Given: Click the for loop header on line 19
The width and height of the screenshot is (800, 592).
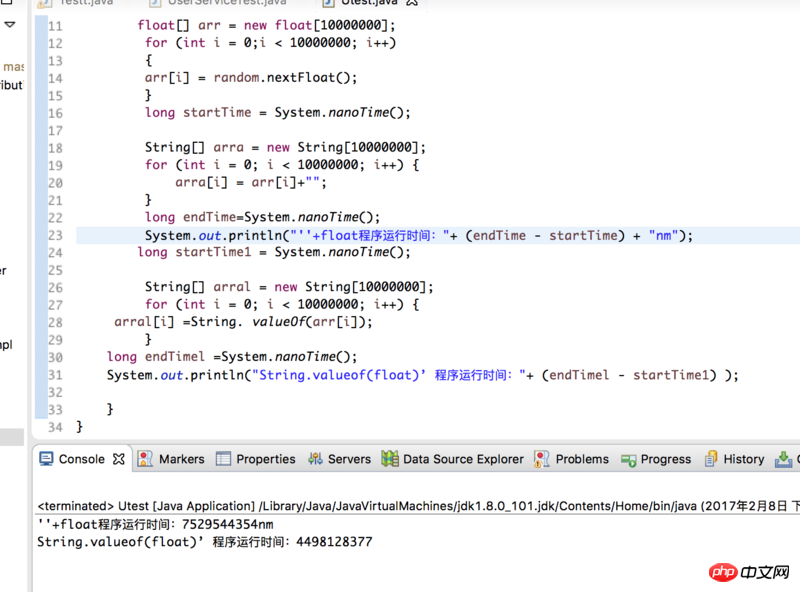Looking at the screenshot, I should pos(282,165).
